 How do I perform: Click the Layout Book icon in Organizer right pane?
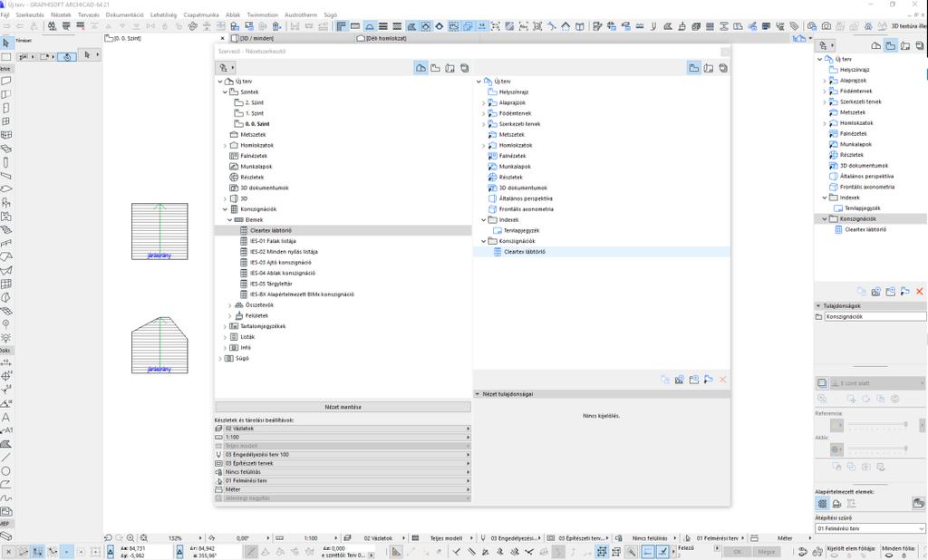click(709, 68)
